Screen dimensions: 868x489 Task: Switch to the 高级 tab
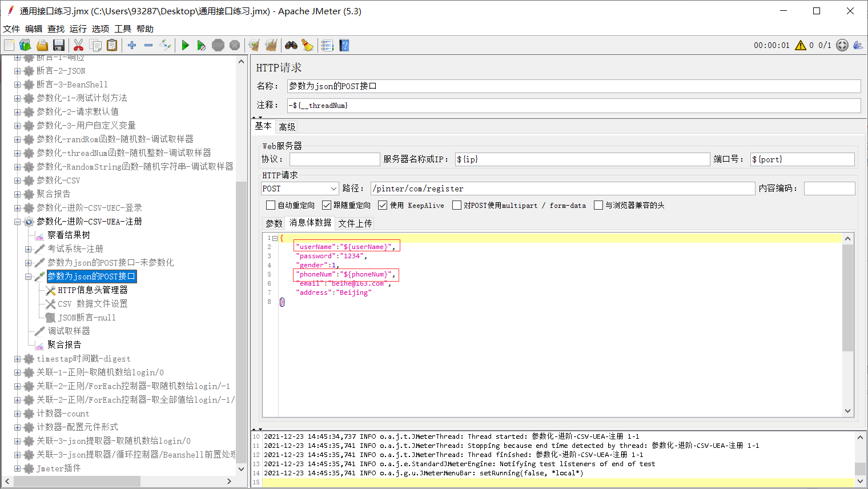click(x=287, y=127)
